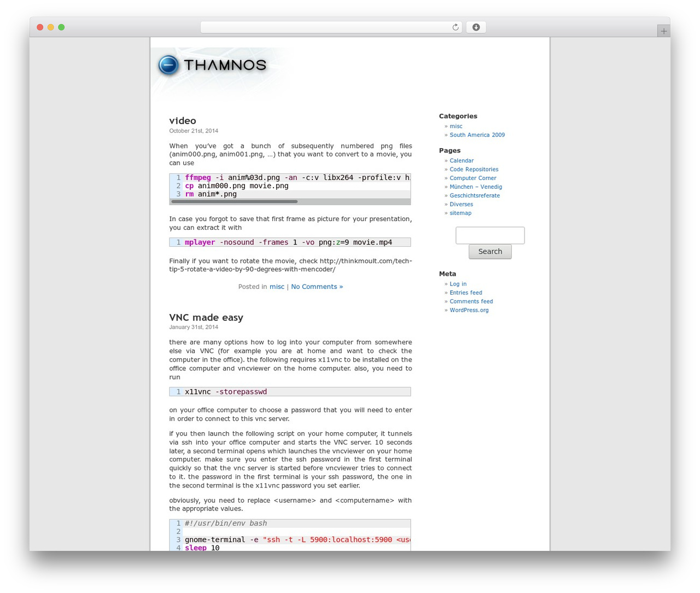Image resolution: width=700 pixels, height=593 pixels.
Task: Add a new browser tab
Action: click(663, 31)
